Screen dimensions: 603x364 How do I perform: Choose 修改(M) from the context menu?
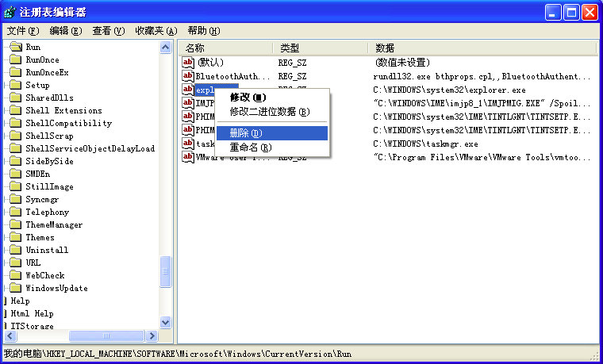click(x=271, y=98)
